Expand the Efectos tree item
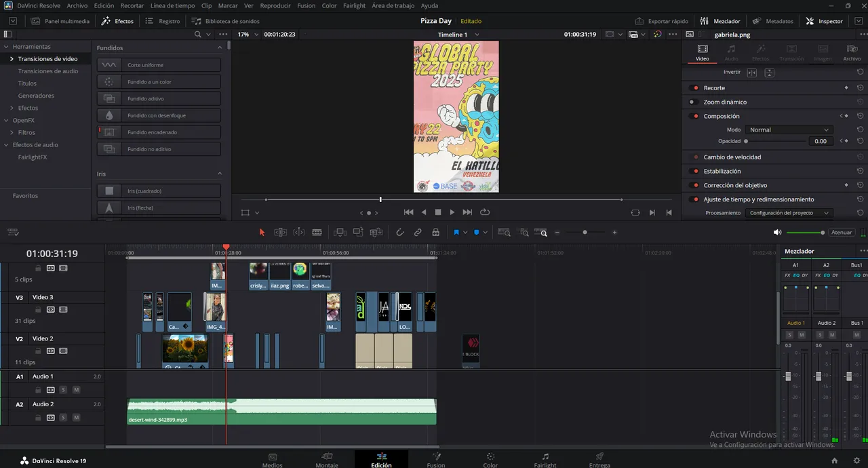The image size is (868, 468). 12,108
